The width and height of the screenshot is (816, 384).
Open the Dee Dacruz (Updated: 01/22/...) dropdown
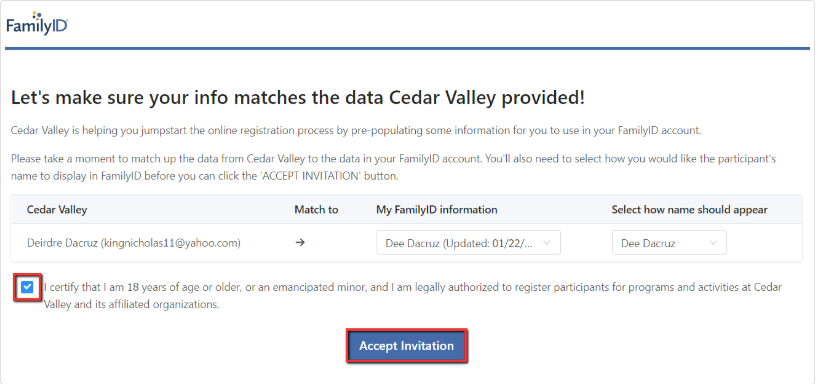(468, 242)
